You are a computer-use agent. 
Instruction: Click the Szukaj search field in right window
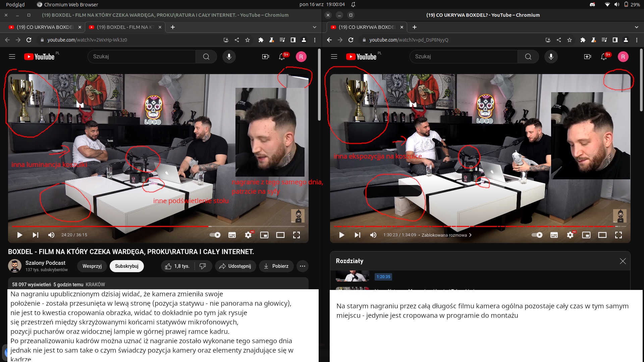[x=463, y=57]
